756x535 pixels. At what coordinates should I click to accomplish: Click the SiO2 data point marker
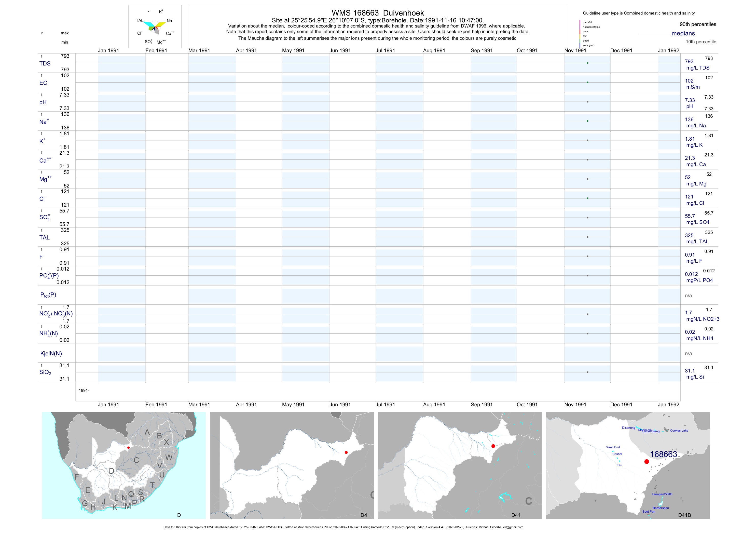[587, 372]
